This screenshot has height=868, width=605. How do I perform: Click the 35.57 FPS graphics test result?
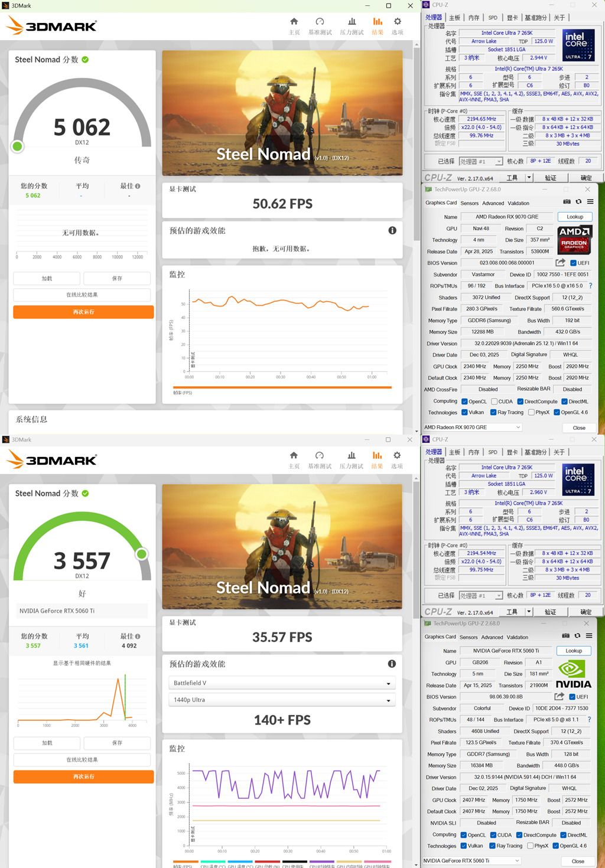[x=282, y=637]
